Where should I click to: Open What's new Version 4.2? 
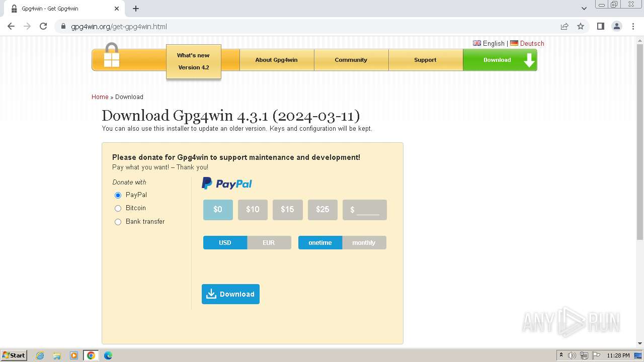tap(194, 61)
